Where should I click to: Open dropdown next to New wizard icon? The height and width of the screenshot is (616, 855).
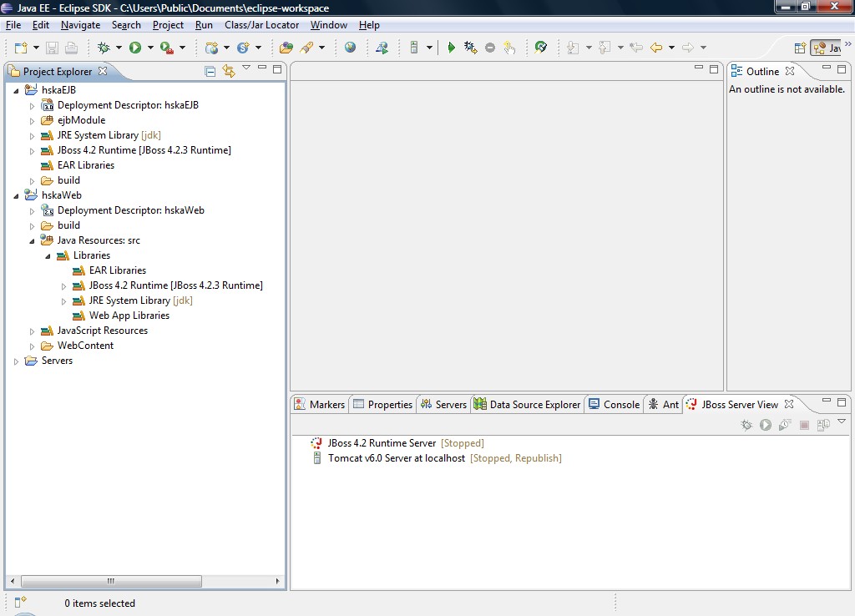click(x=36, y=48)
